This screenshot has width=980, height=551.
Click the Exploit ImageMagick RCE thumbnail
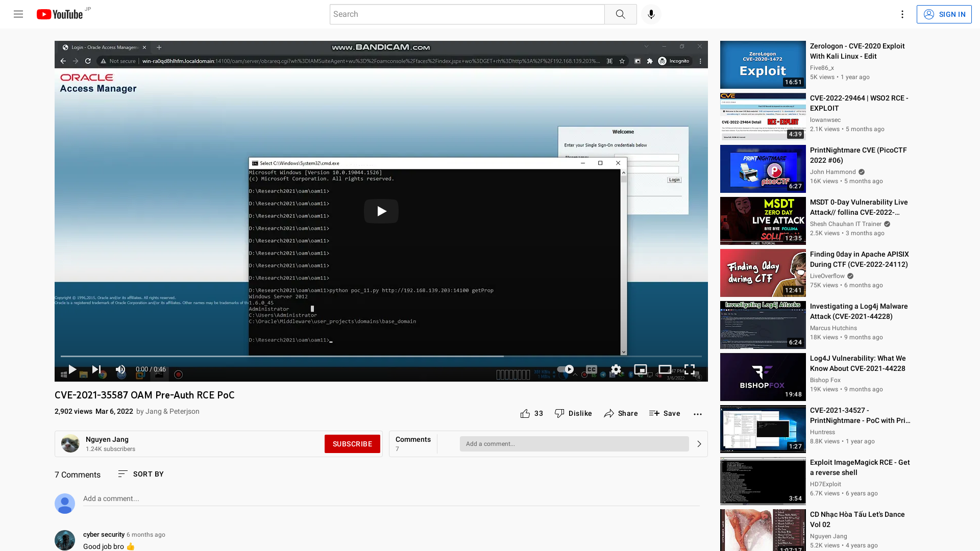tap(763, 481)
